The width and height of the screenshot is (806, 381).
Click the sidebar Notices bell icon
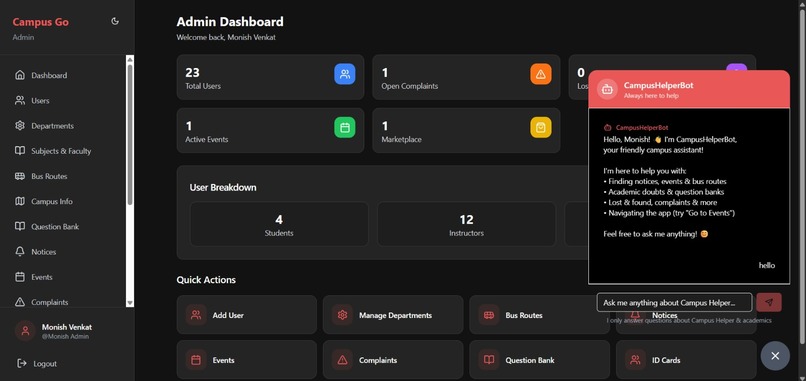coord(20,251)
